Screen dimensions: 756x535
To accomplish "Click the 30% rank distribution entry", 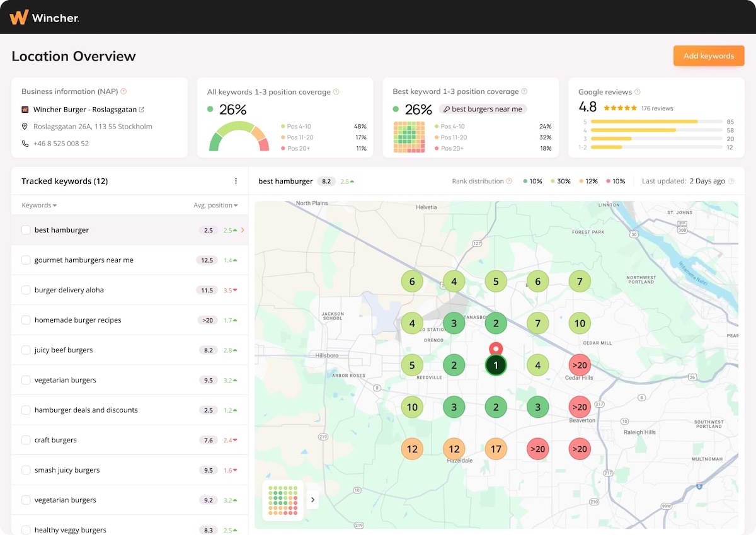I will (561, 181).
